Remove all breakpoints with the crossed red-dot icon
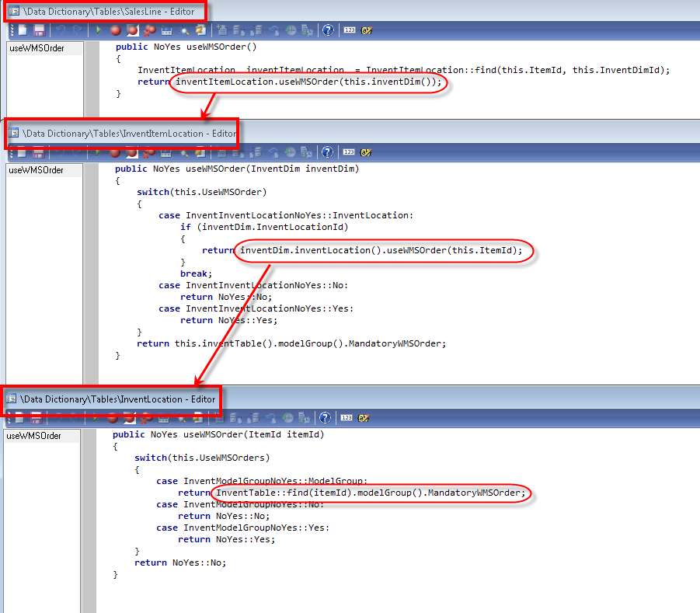The height and width of the screenshot is (613, 700). [x=150, y=30]
